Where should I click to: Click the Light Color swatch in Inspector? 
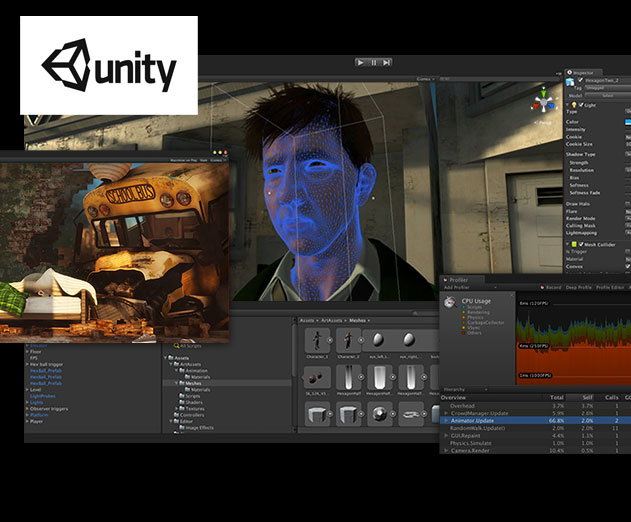628,122
